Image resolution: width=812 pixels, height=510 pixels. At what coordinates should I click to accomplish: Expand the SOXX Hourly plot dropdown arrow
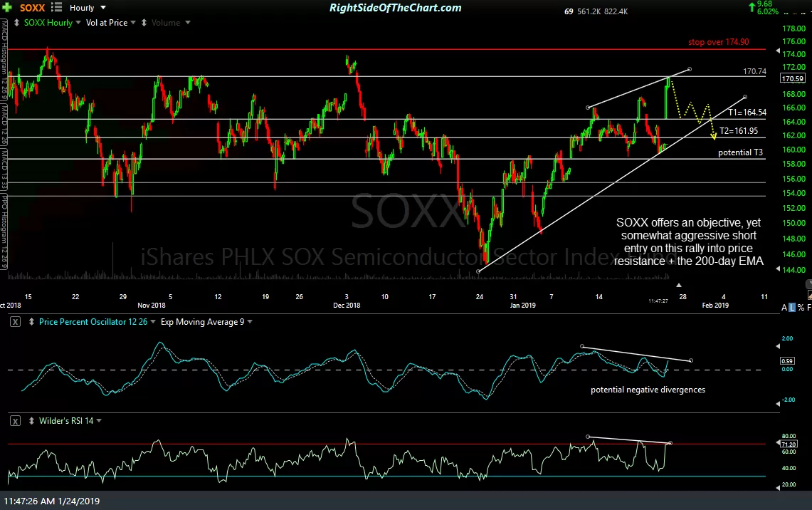pos(78,23)
